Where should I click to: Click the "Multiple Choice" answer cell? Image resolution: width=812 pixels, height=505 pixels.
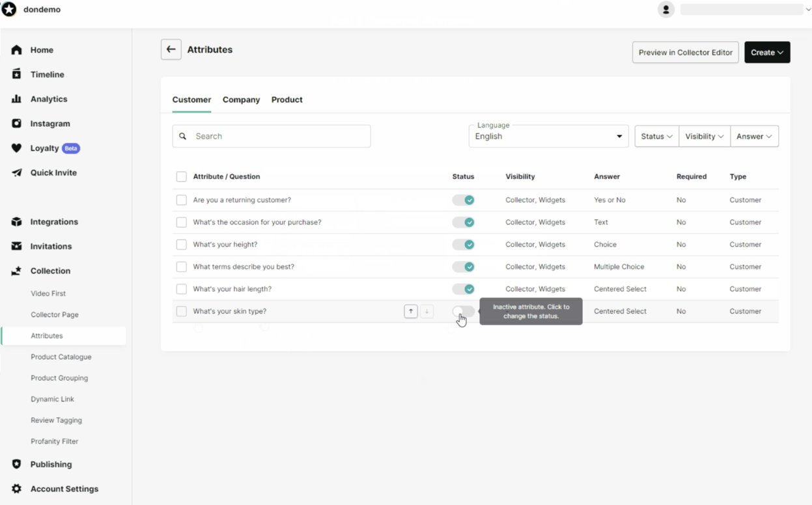pos(619,267)
